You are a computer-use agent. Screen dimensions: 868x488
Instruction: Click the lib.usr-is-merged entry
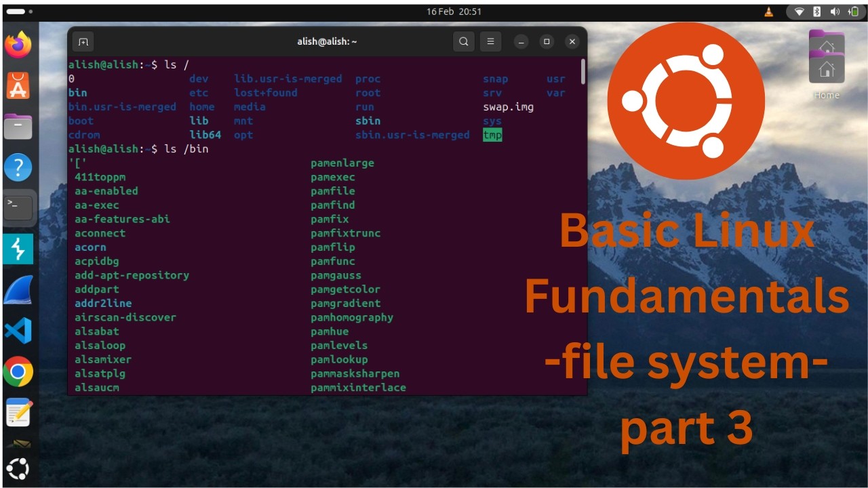[x=288, y=79]
